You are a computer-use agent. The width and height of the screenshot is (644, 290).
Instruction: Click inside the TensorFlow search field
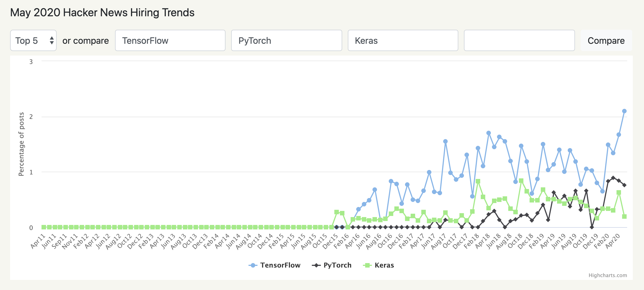[170, 40]
